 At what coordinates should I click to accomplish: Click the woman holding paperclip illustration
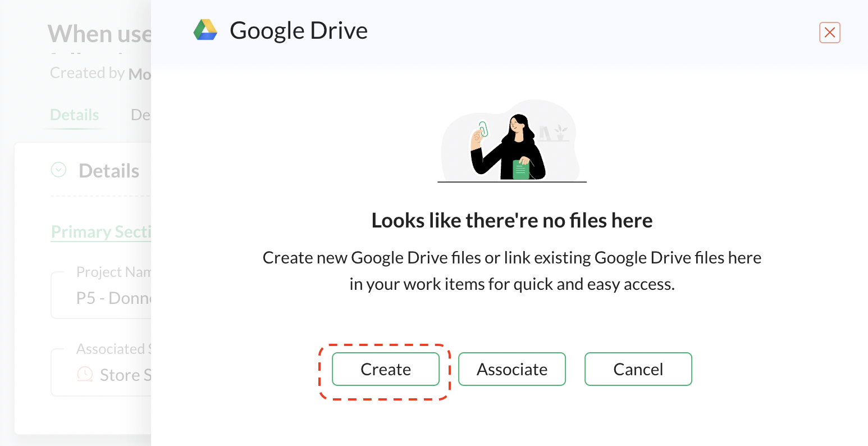[x=511, y=141]
